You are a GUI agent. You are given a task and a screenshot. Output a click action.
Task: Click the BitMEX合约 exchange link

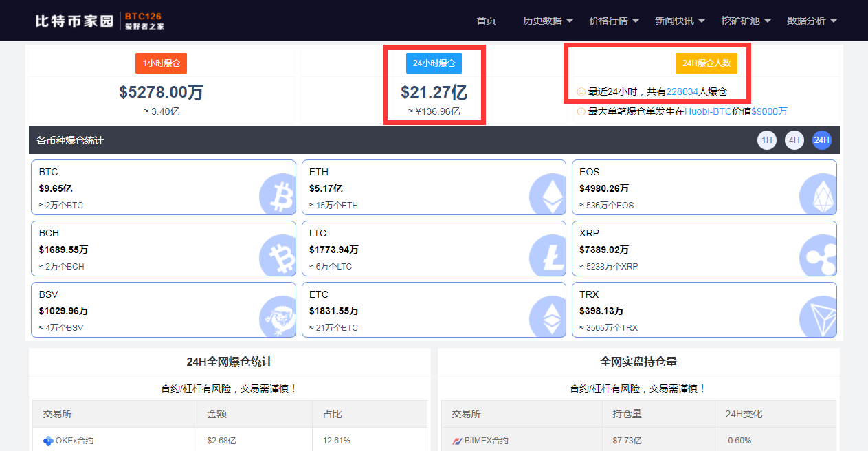coord(487,441)
